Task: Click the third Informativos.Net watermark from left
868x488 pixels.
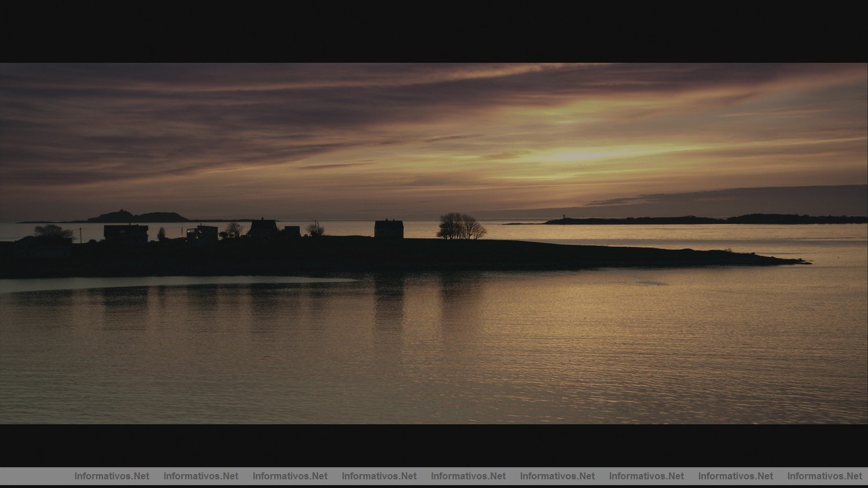Action: pyautogui.click(x=290, y=476)
